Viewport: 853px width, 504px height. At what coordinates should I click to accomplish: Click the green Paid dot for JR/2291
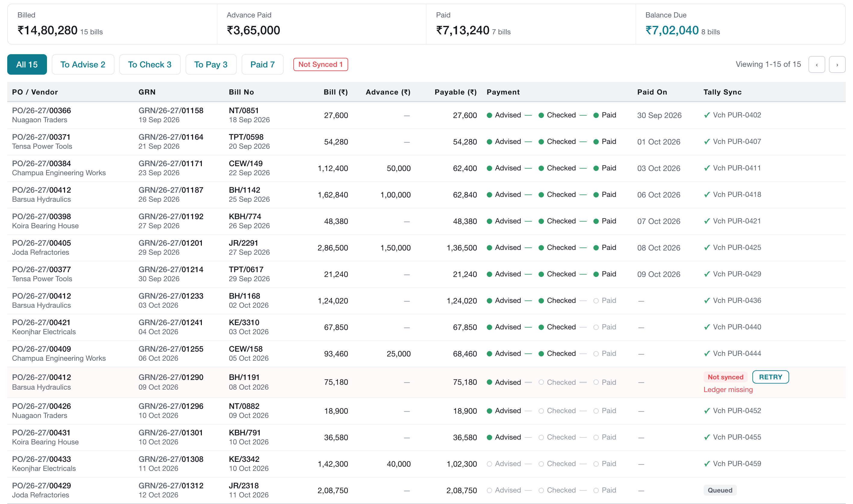[596, 247]
